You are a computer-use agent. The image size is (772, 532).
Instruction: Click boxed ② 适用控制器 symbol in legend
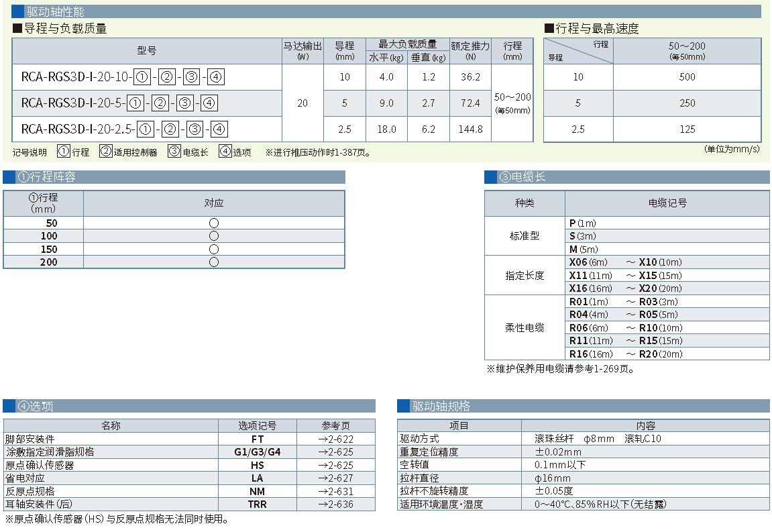[105, 152]
